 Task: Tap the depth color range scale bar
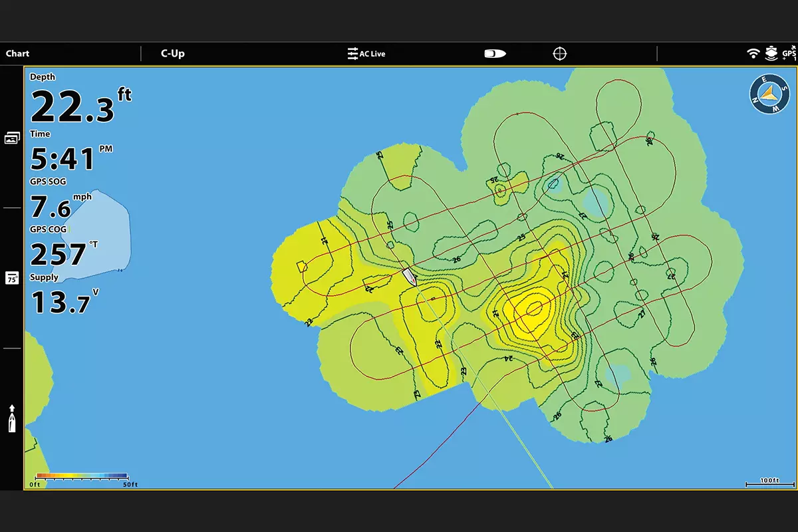pos(82,475)
